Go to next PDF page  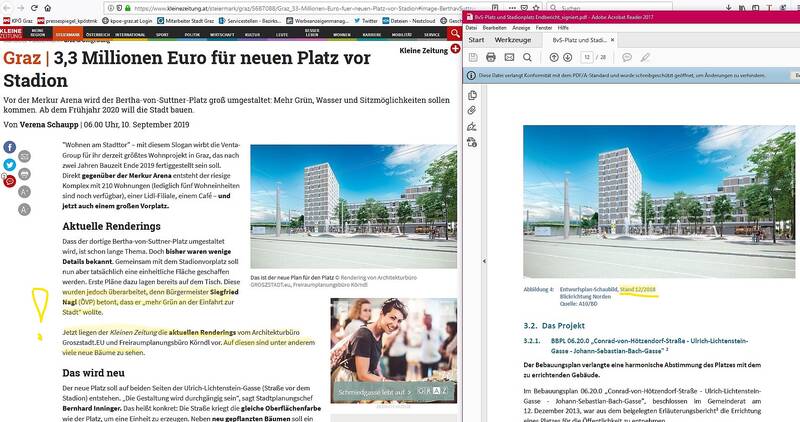(x=567, y=57)
